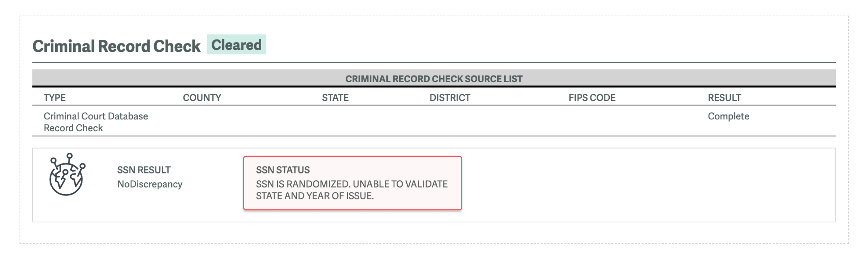Click the SSN IS RANDOMIZED message text
This screenshot has width=868, height=259.
pos(351,184)
